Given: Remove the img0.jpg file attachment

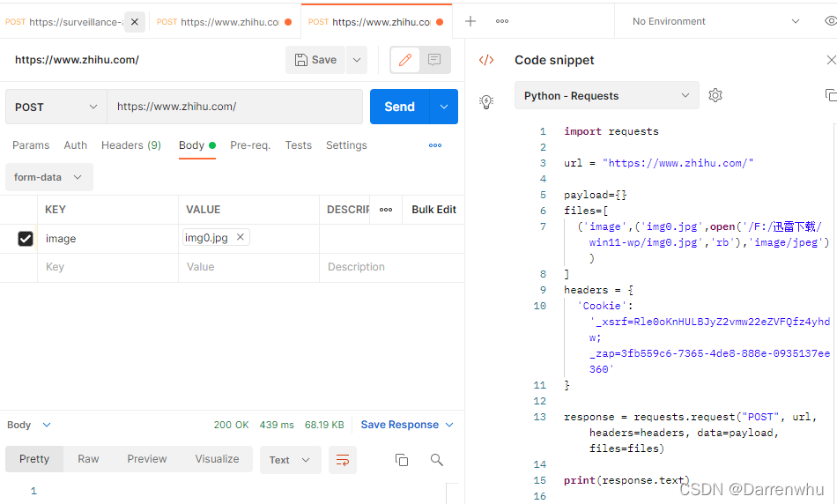Looking at the screenshot, I should pyautogui.click(x=241, y=237).
